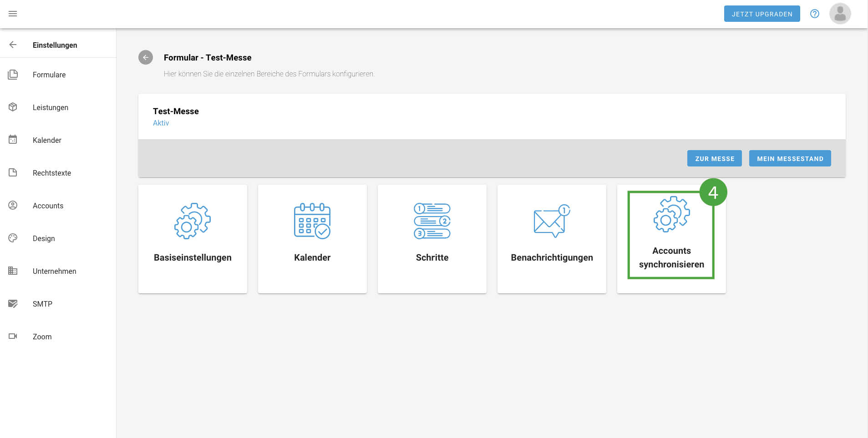
Task: Click the Unternehmen building icon
Action: pyautogui.click(x=13, y=271)
